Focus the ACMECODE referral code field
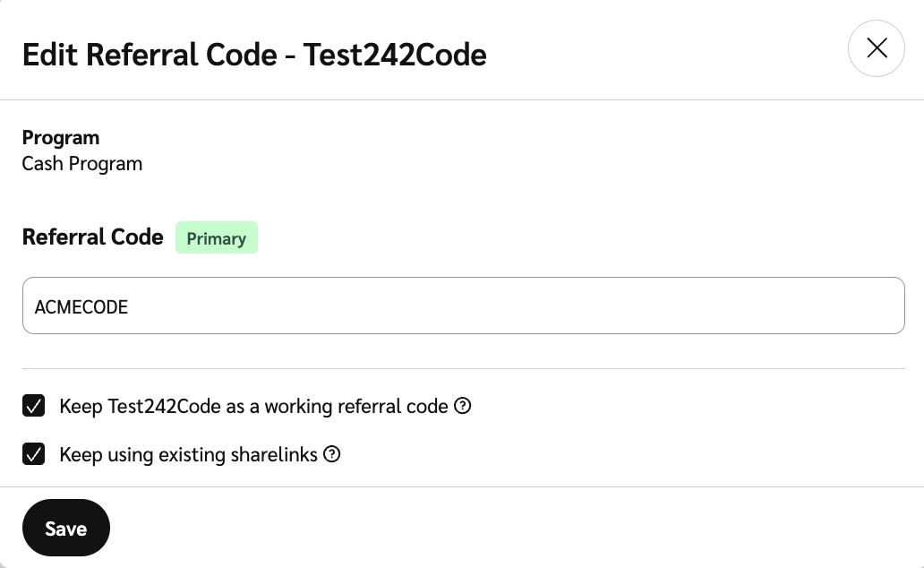924x568 pixels. click(463, 306)
